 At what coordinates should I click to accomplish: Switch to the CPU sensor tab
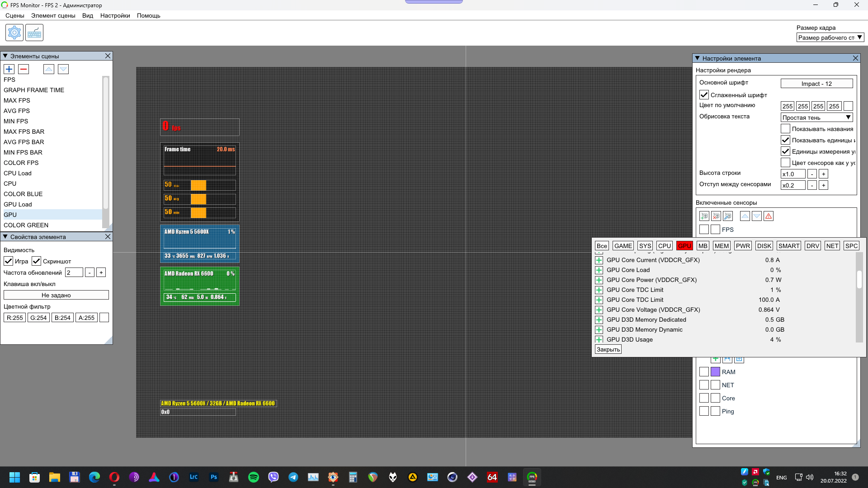coord(664,246)
